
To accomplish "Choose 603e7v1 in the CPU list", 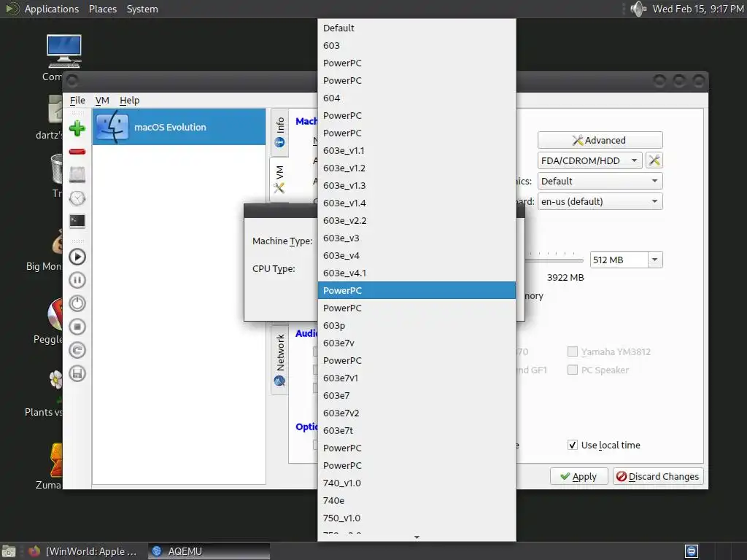I will pos(417,378).
